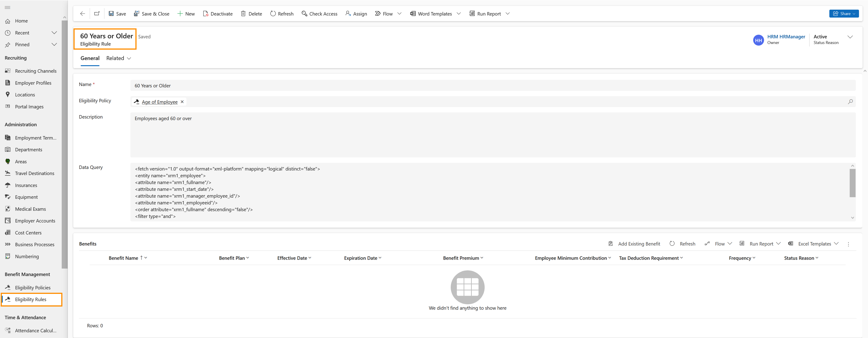Click the Data Query scrollbar thumb

(852, 183)
